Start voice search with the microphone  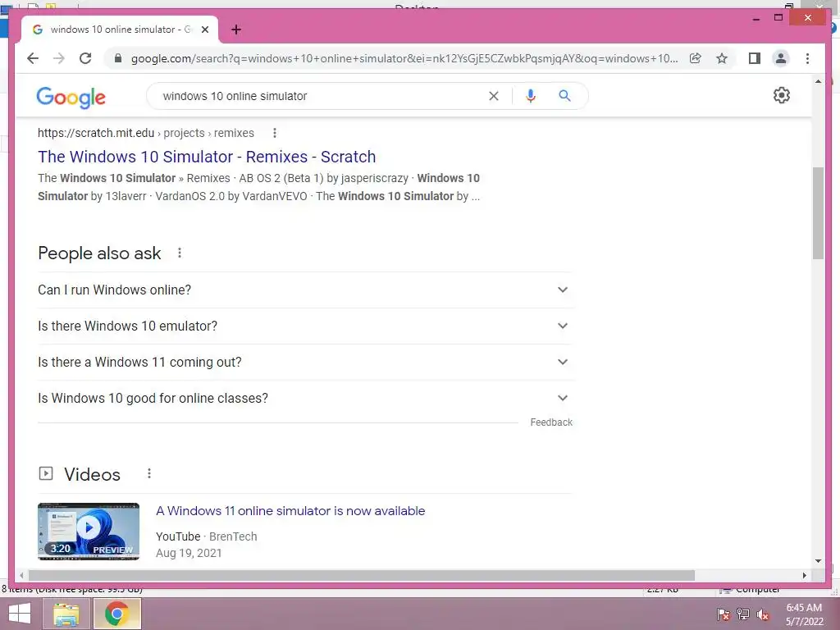coord(531,96)
